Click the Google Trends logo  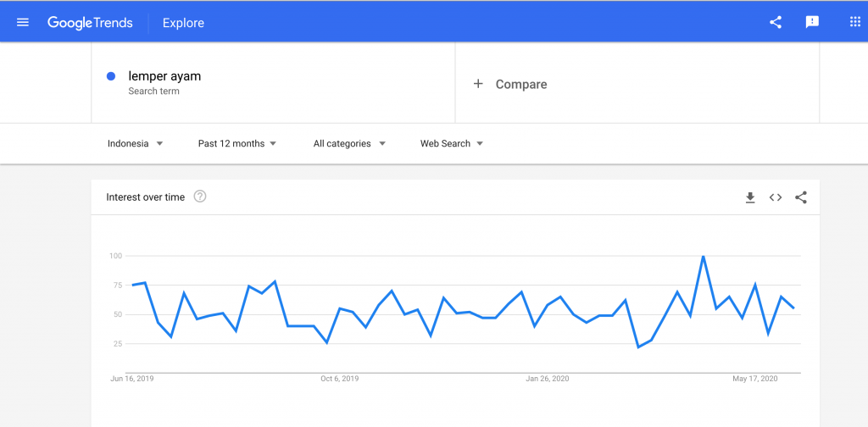(x=90, y=23)
